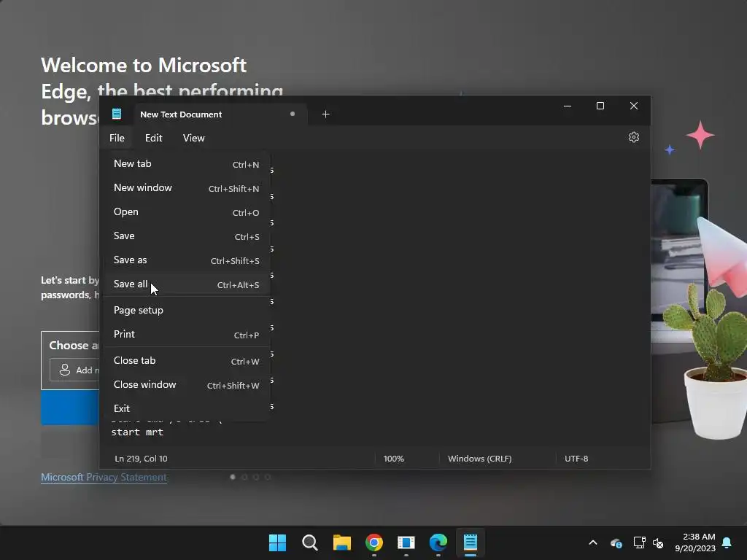
Task: Close the Notepad window
Action: pyautogui.click(x=634, y=106)
